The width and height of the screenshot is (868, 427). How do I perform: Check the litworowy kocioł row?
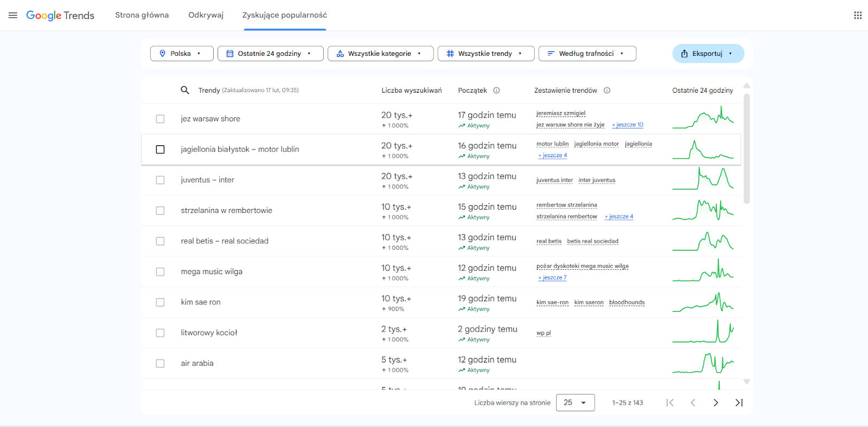pyautogui.click(x=160, y=333)
